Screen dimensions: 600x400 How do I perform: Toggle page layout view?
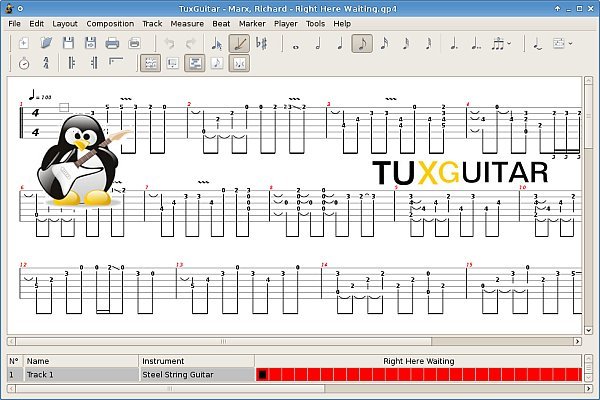pos(150,63)
